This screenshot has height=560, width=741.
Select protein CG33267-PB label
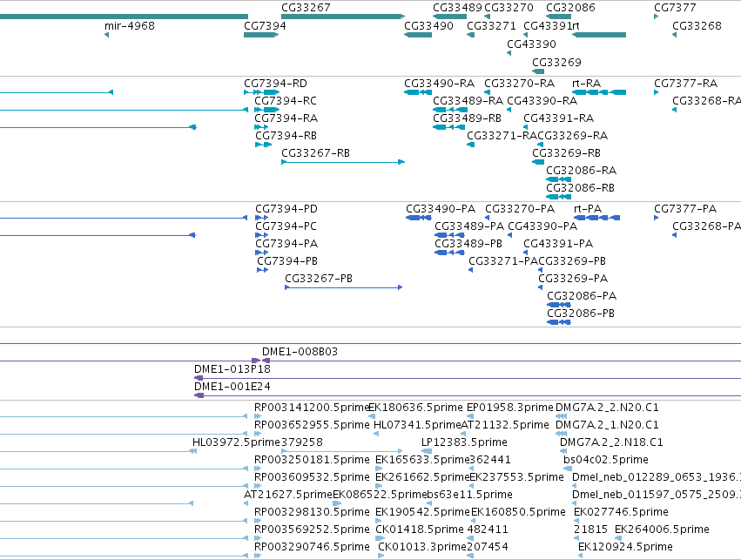coord(319,279)
